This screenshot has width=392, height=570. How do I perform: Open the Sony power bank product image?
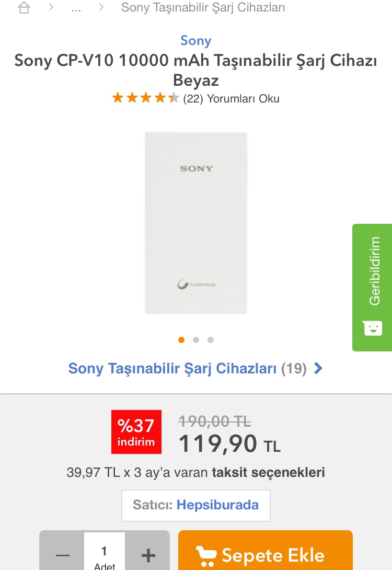tap(196, 223)
